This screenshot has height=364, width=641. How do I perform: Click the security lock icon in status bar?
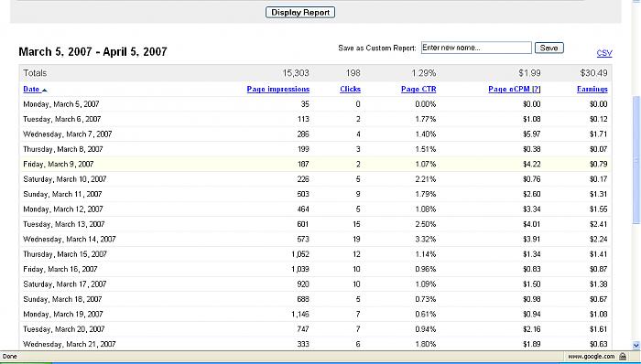622,357
